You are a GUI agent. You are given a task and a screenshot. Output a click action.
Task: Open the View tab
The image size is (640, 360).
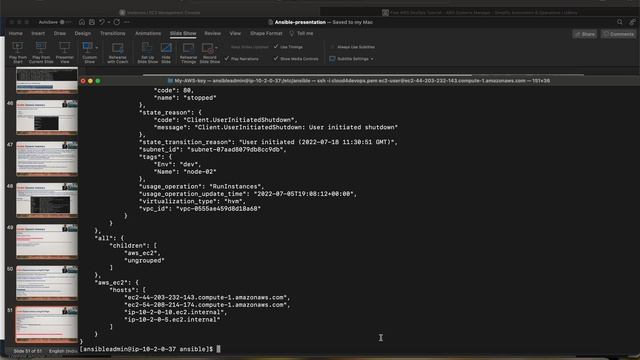[235, 33]
